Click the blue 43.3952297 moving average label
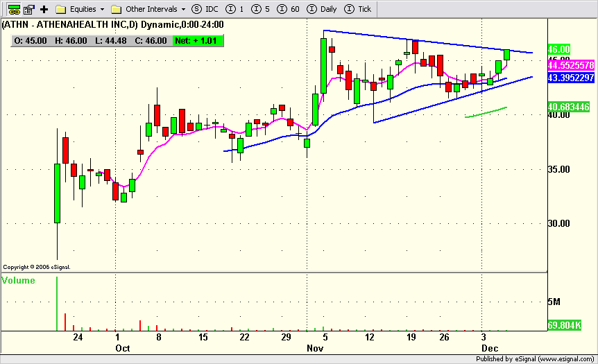 coord(571,78)
